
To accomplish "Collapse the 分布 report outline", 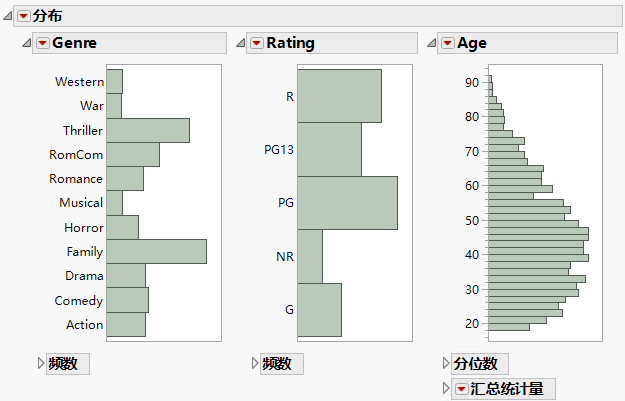I will coord(9,16).
